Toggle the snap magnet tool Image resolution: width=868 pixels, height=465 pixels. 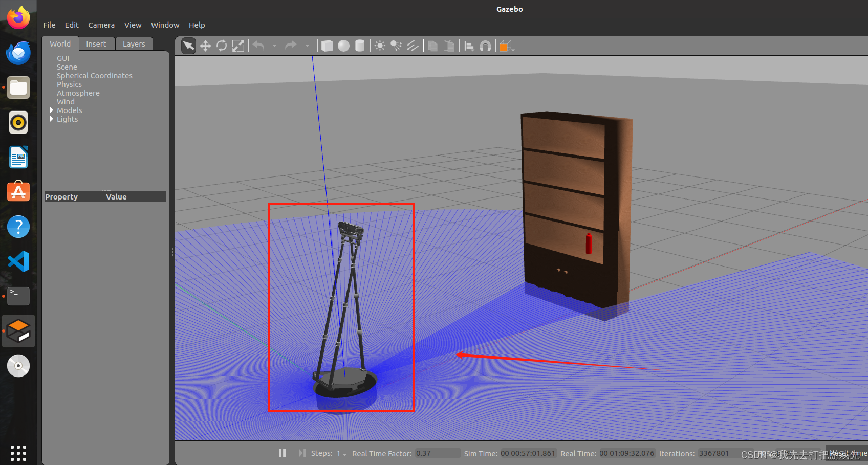click(486, 46)
